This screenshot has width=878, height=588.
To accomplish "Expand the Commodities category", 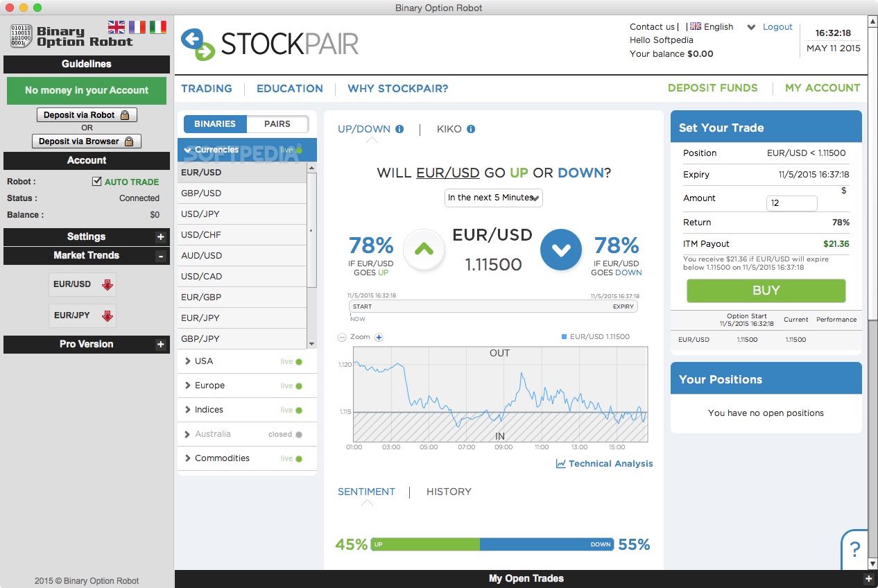I will [x=222, y=458].
